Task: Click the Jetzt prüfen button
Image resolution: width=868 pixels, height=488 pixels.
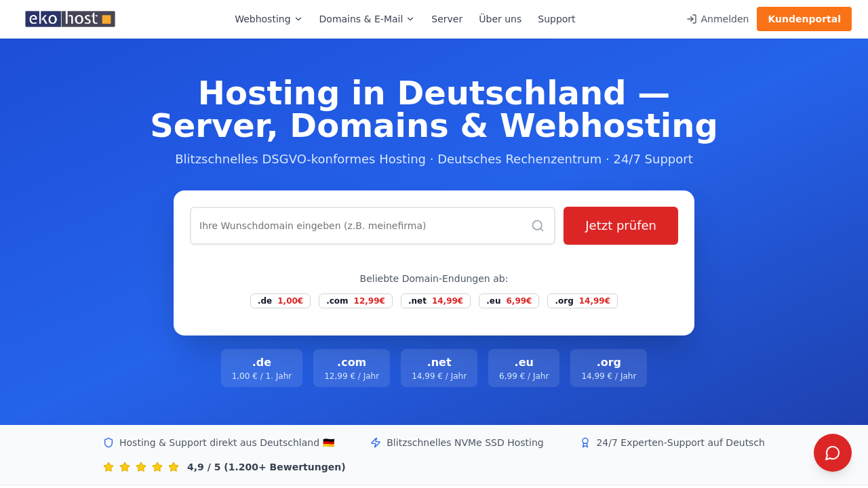Action: point(620,226)
